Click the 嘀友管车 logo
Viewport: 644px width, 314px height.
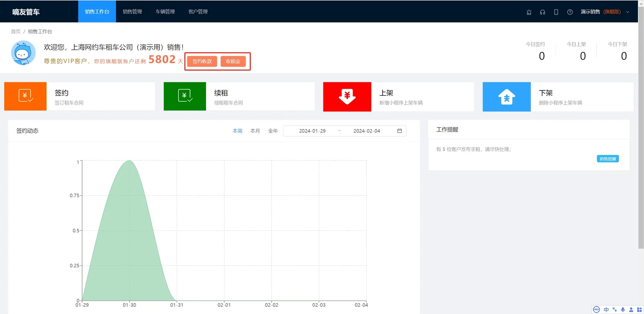pyautogui.click(x=26, y=12)
